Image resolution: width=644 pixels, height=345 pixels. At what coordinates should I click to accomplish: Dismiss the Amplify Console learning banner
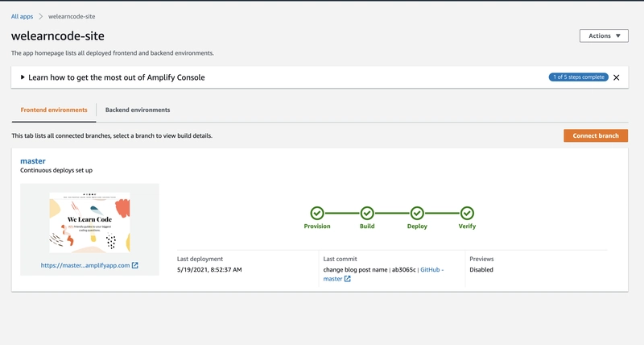(x=616, y=77)
